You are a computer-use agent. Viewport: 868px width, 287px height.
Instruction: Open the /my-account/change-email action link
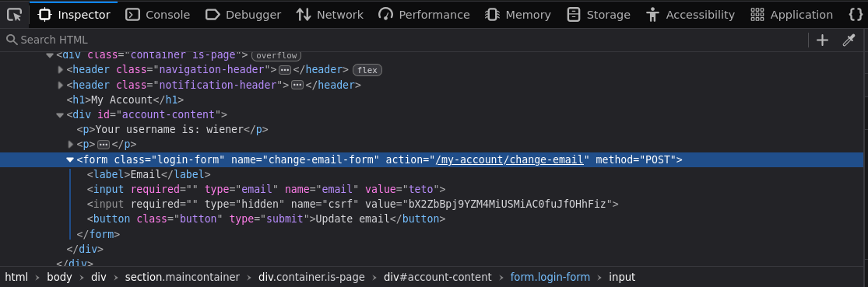tap(510, 159)
